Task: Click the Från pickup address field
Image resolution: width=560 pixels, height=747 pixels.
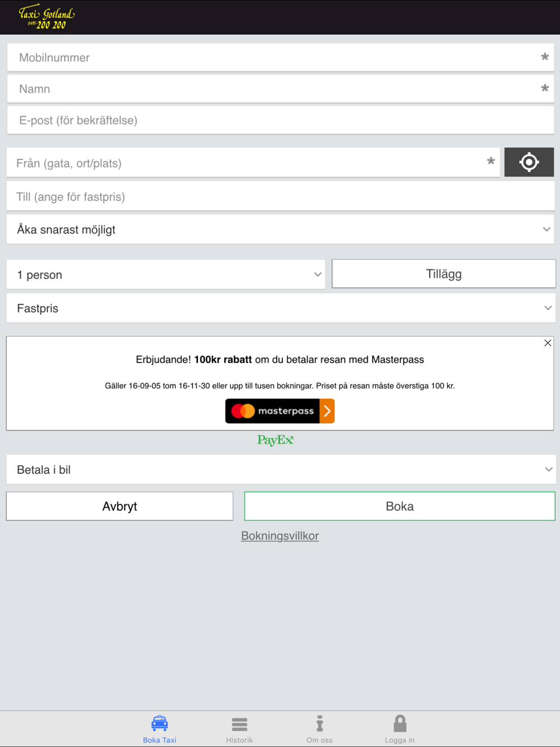Action: tap(246, 164)
